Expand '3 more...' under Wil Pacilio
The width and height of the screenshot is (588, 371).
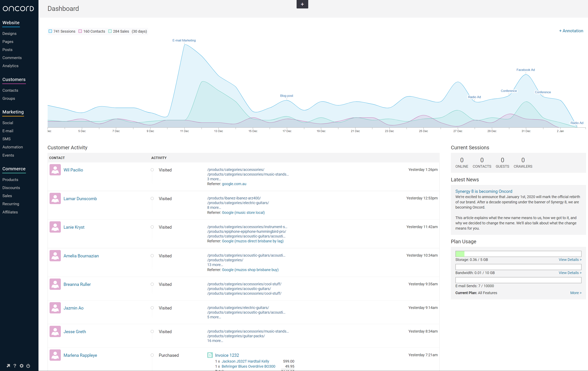point(214,179)
